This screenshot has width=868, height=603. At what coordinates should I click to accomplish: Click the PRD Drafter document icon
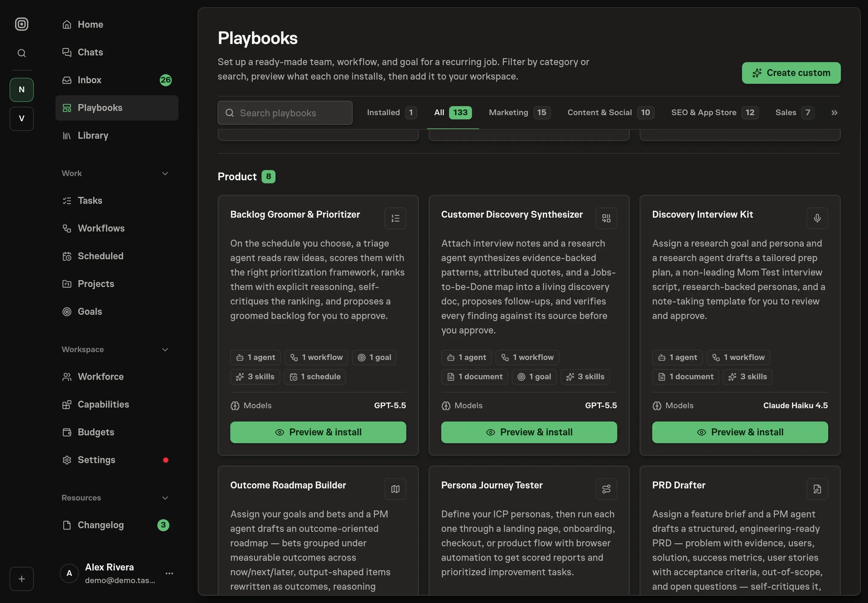click(817, 489)
